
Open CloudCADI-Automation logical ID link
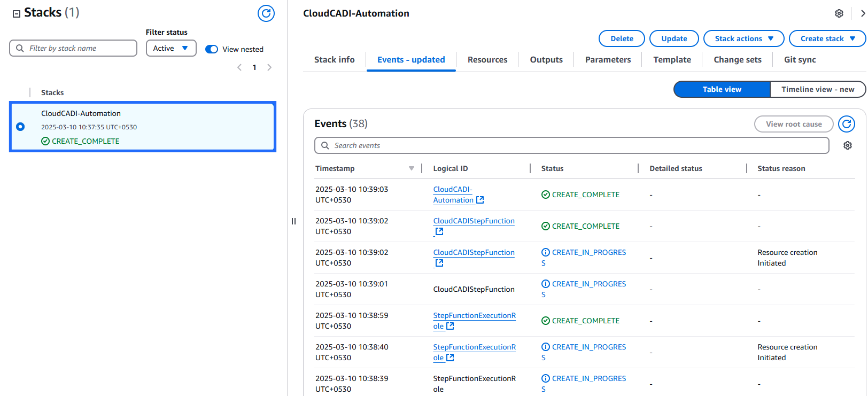point(453,195)
